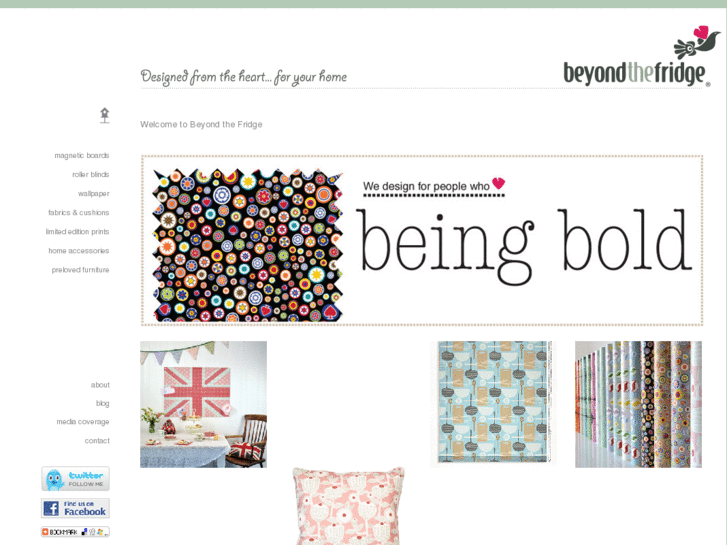Image resolution: width=727 pixels, height=545 pixels.
Task: Open the Find us on Facebook badge
Action: [x=75, y=508]
